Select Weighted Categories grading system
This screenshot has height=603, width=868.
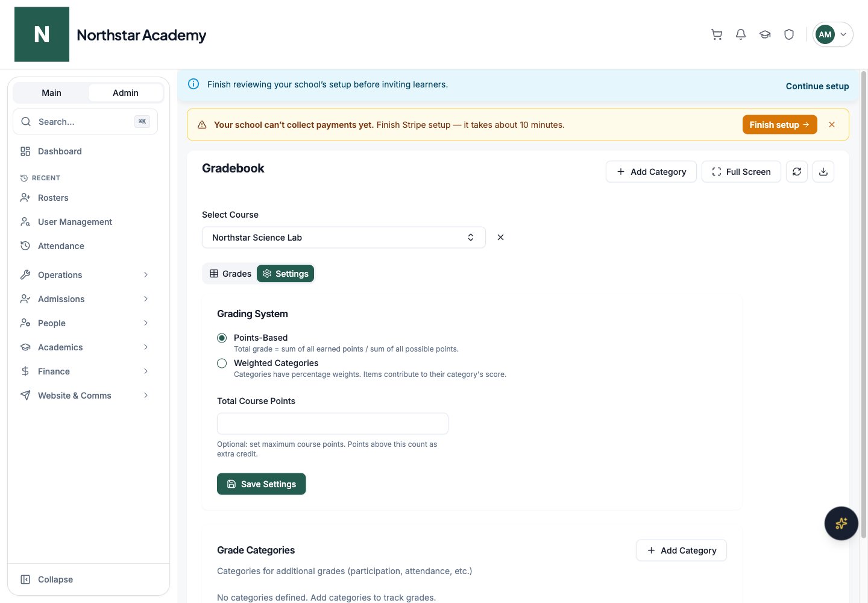coord(222,363)
